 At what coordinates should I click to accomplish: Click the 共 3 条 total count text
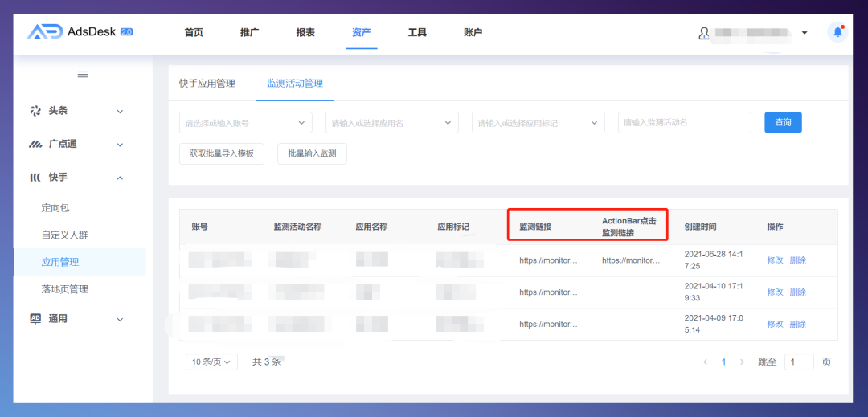[x=267, y=362]
